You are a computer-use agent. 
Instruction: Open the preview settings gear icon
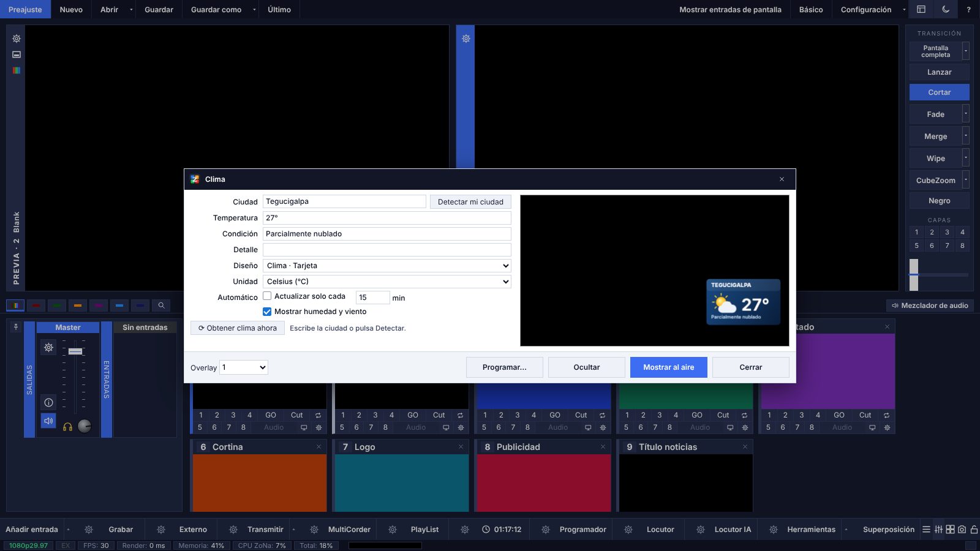17,39
